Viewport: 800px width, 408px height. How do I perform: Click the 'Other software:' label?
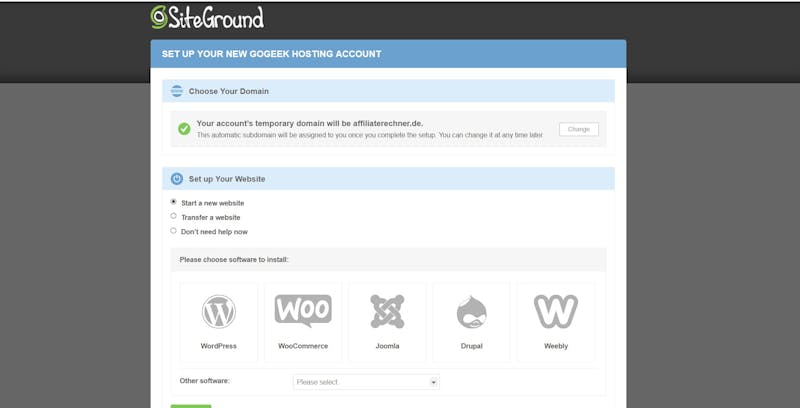click(x=205, y=381)
